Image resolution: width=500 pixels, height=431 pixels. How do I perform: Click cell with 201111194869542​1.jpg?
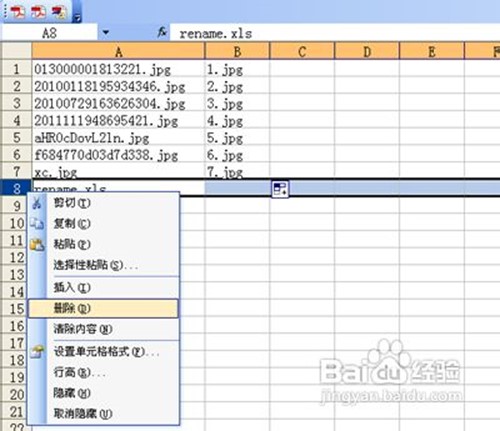118,120
